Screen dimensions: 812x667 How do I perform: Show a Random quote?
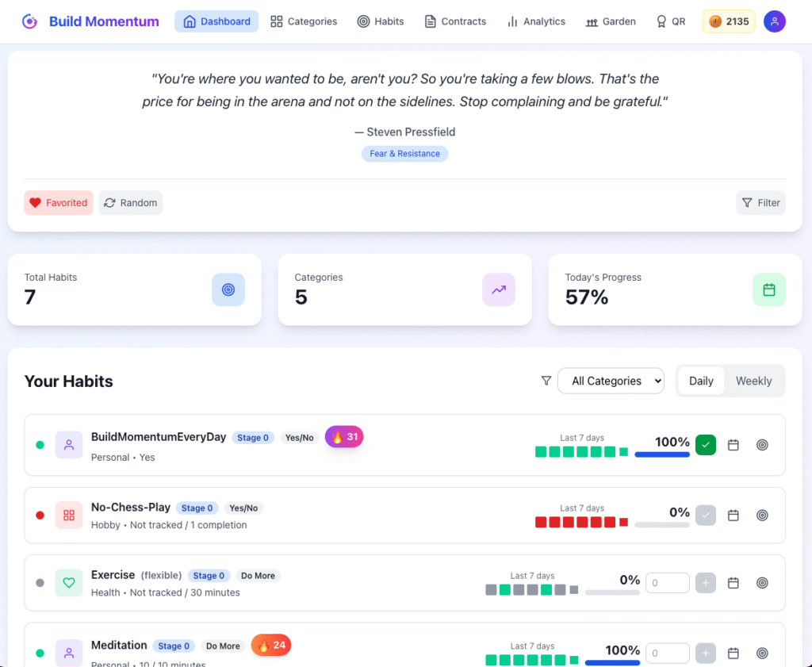point(131,203)
